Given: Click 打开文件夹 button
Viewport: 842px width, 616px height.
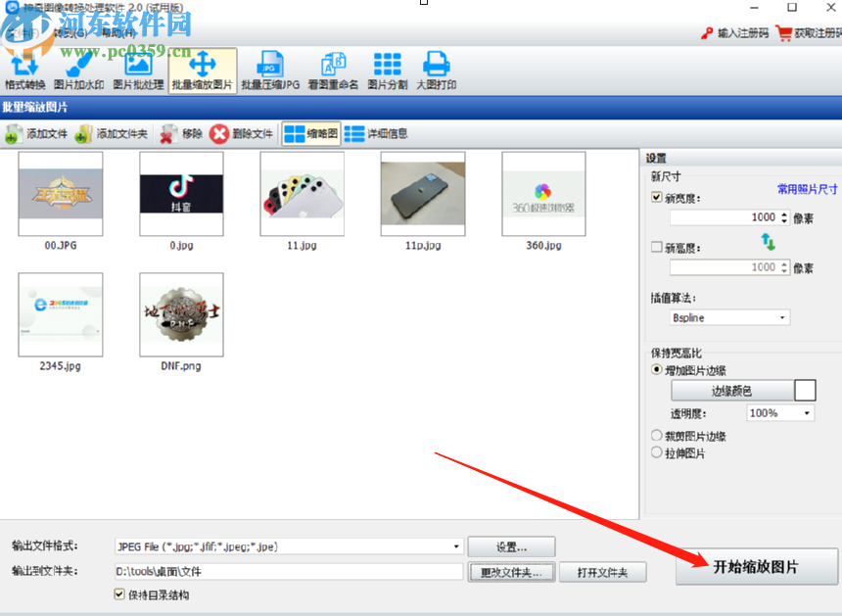Looking at the screenshot, I should pos(602,573).
